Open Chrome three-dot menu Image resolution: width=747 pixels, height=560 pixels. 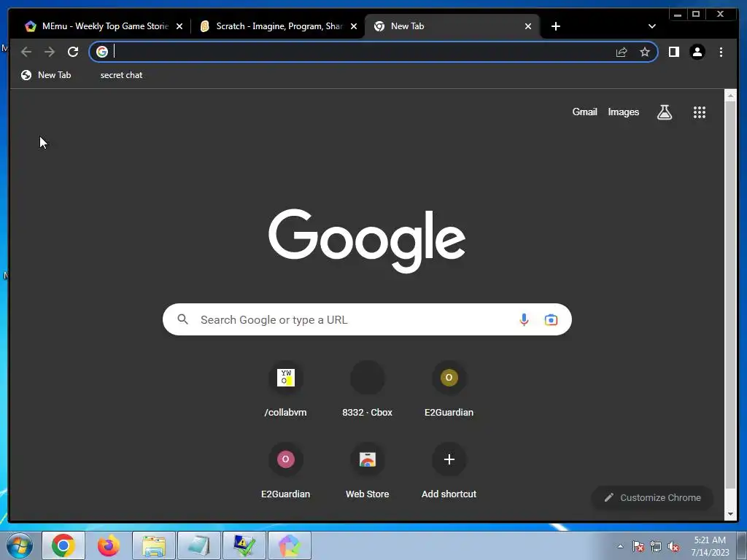click(x=721, y=52)
